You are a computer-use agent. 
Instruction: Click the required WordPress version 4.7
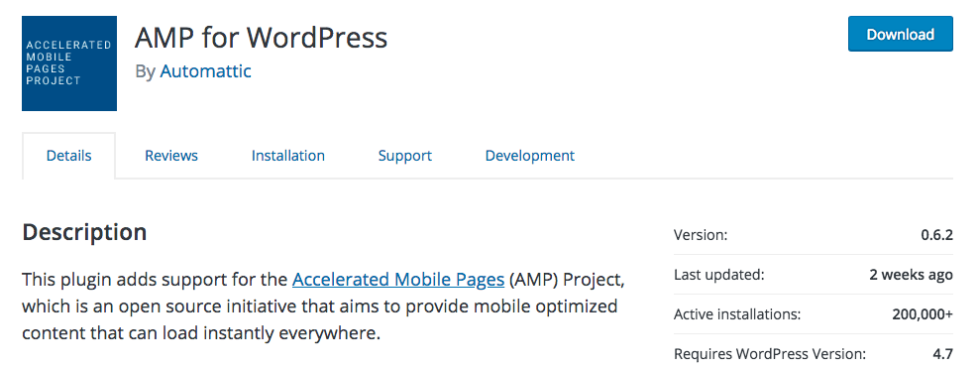tap(943, 354)
